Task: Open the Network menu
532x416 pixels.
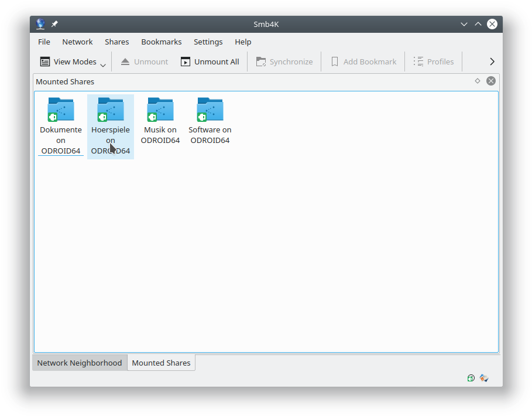Action: [77, 42]
